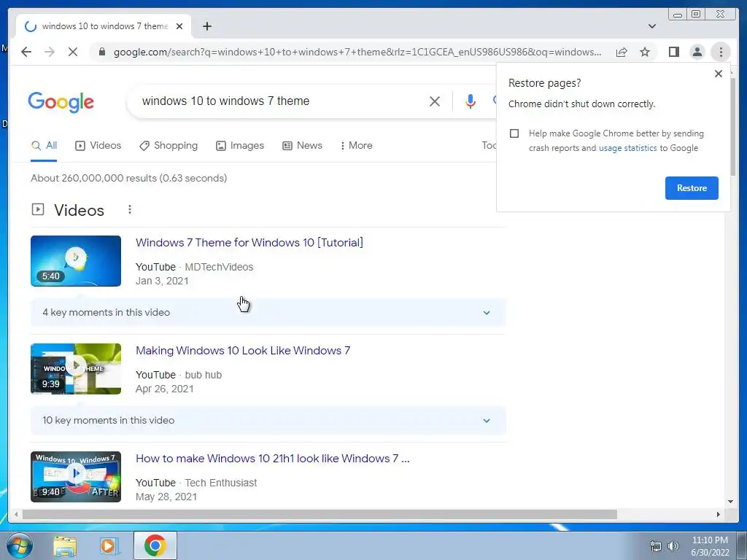
Task: Click the vertical scrollbar down arrow
Action: pos(731,502)
